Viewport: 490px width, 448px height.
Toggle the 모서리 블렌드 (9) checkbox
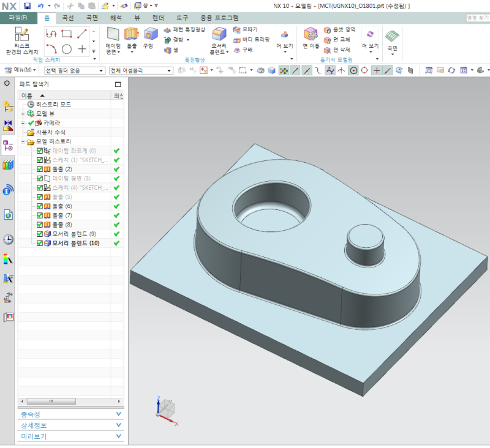pos(40,234)
